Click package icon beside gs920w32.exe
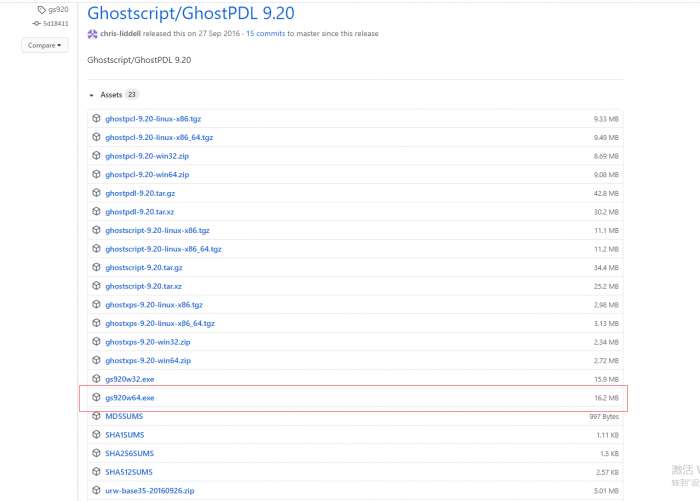 click(x=96, y=379)
